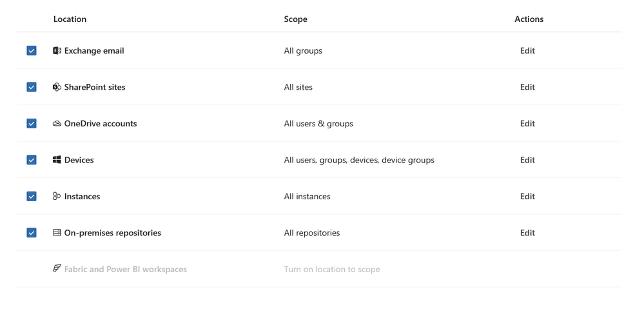Viewport: 644px width, 316px height.
Task: Edit the SharePoint sites scope
Action: [x=527, y=87]
